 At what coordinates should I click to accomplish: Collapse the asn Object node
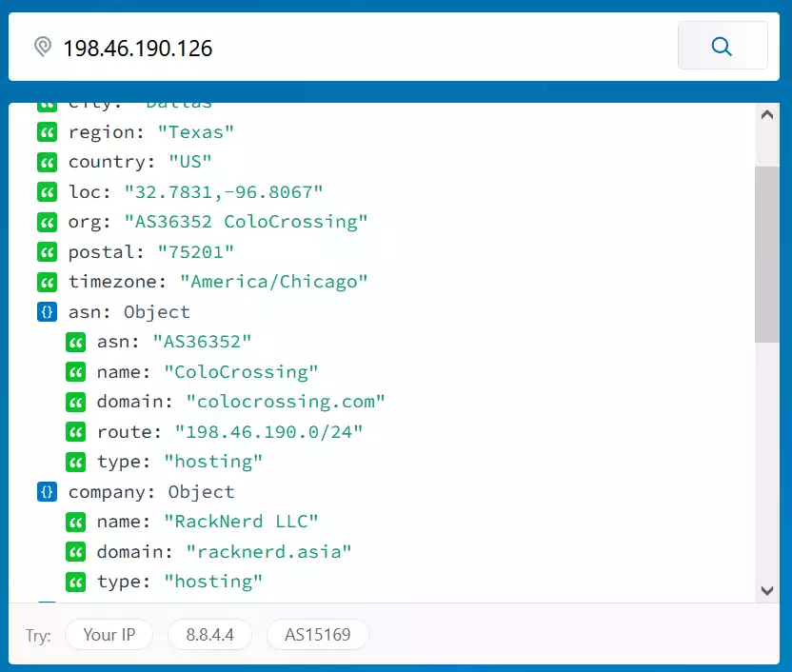48,312
